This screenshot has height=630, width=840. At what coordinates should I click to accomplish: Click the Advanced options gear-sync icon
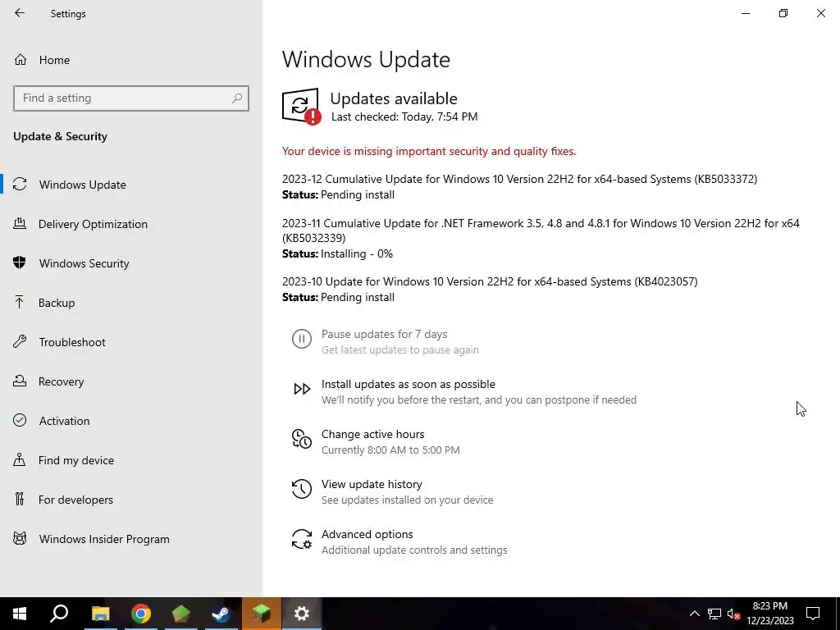point(302,539)
